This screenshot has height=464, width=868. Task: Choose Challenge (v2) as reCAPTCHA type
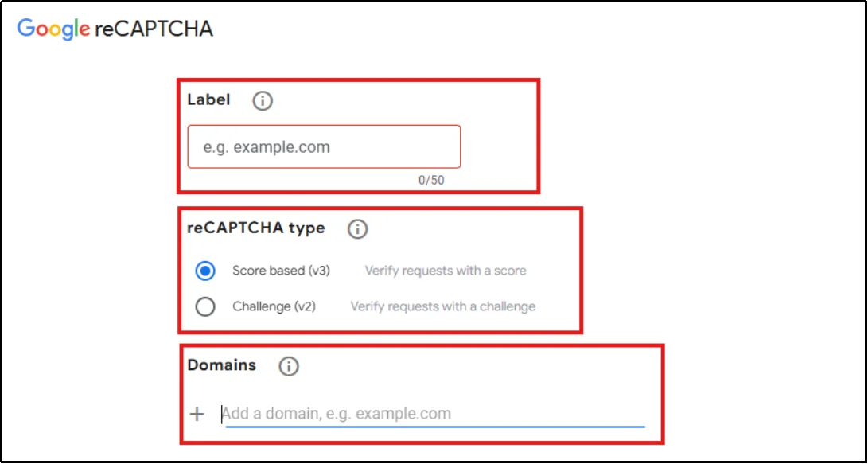point(205,306)
